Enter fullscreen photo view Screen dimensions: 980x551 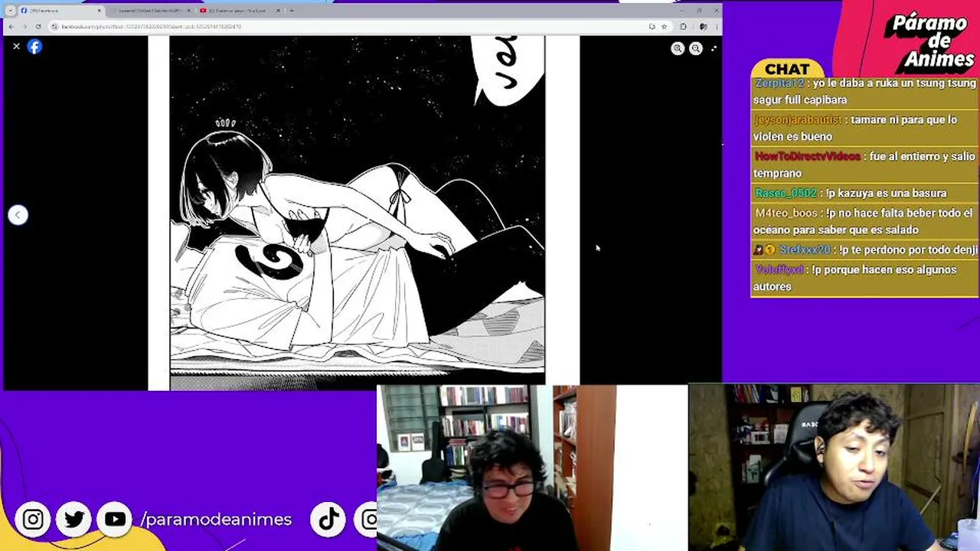pyautogui.click(x=714, y=48)
